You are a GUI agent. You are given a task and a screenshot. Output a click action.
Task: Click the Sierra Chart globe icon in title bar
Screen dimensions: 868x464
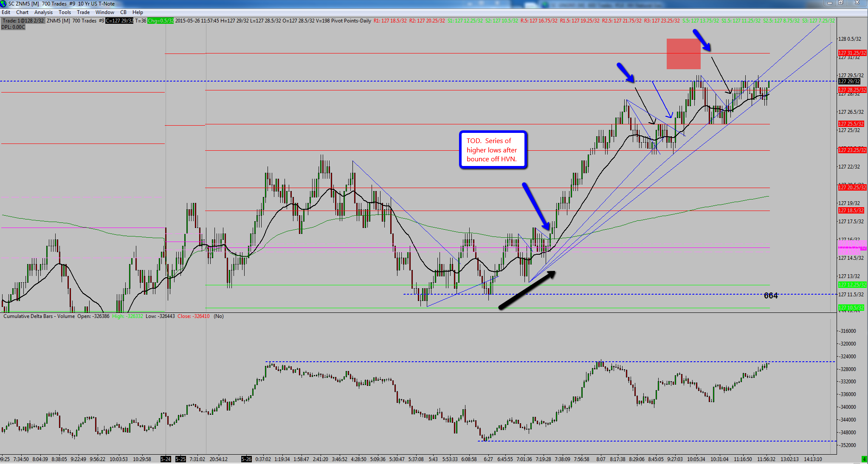click(x=3, y=4)
